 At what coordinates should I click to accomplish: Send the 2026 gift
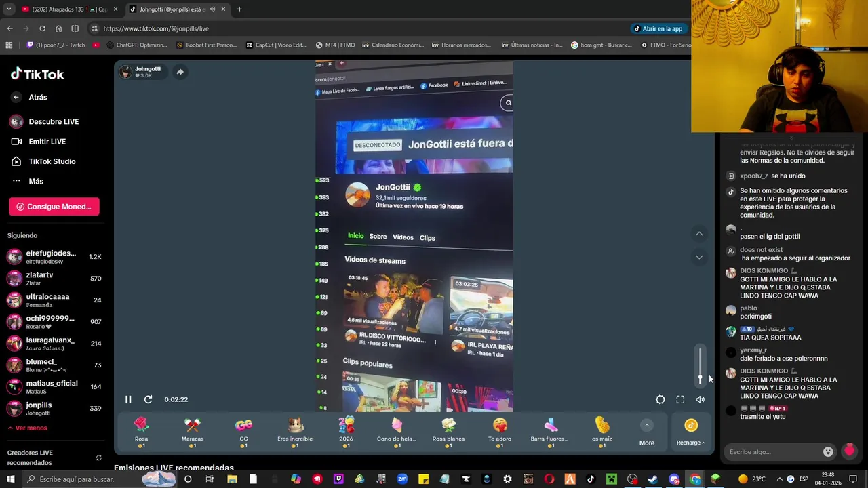click(346, 432)
